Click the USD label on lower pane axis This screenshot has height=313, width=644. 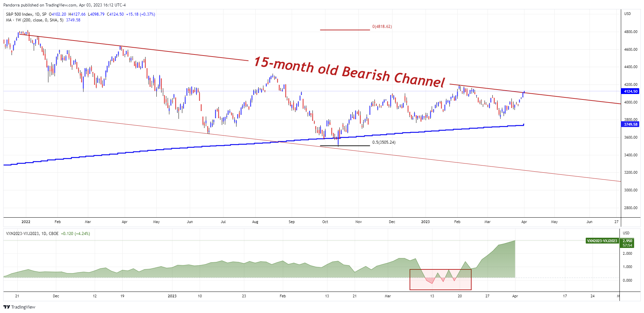coord(626,233)
